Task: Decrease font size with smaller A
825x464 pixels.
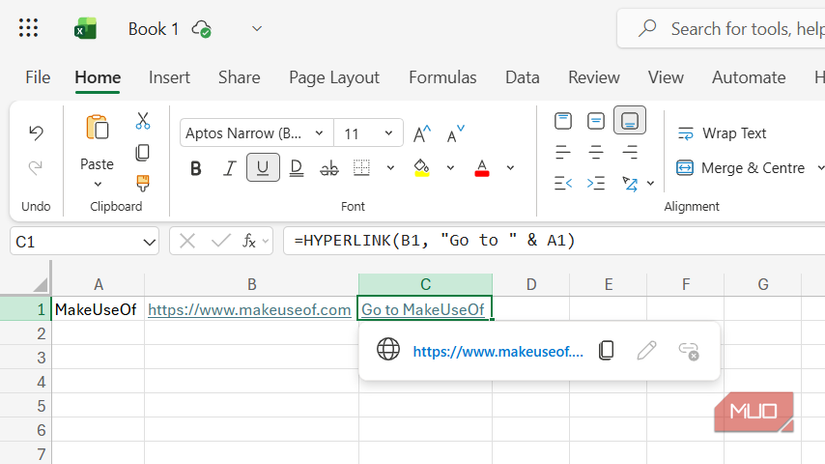Action: 455,134
